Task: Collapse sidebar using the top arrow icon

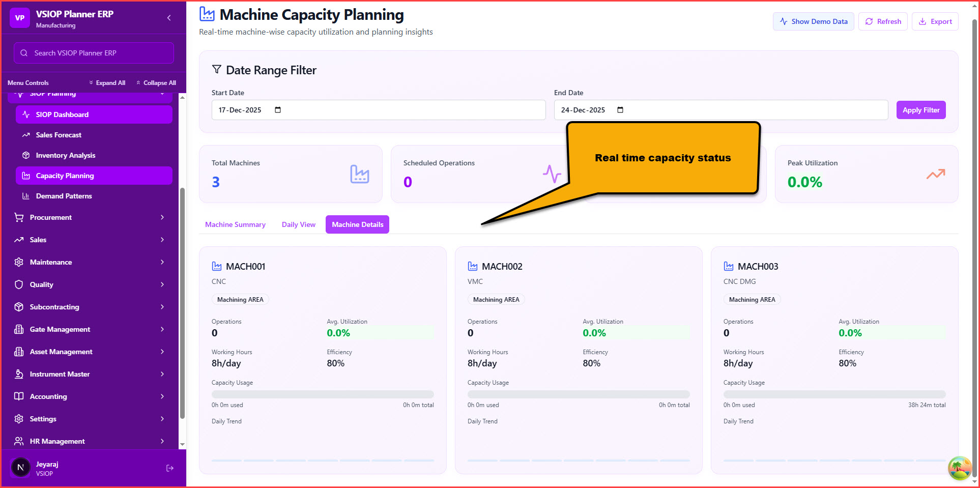Action: pos(169,18)
